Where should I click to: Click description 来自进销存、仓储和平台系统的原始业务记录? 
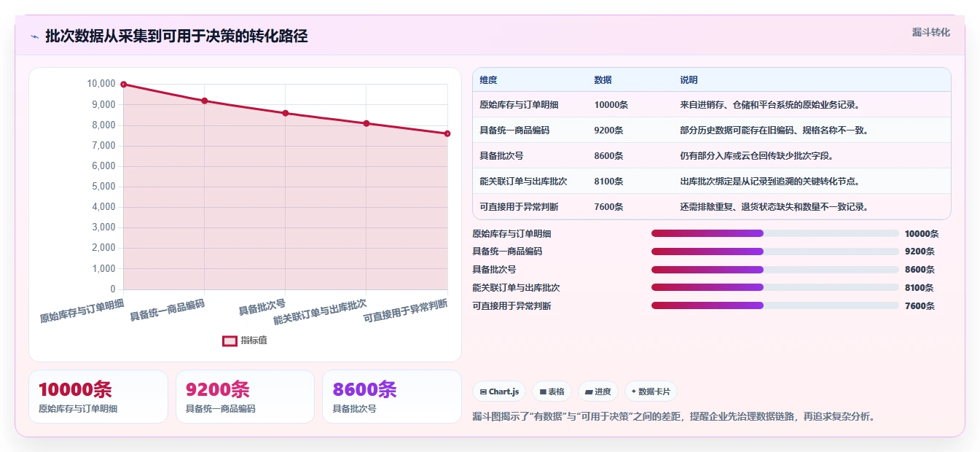pos(769,105)
